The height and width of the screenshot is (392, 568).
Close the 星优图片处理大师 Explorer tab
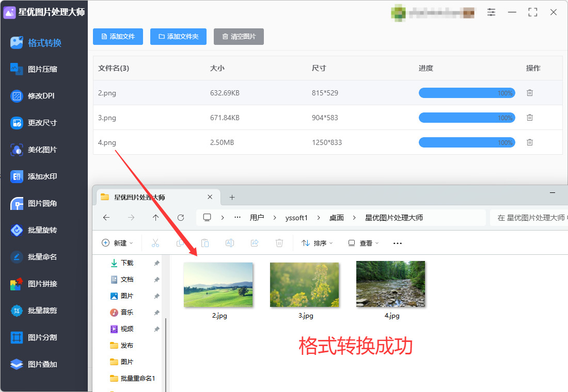(x=210, y=197)
